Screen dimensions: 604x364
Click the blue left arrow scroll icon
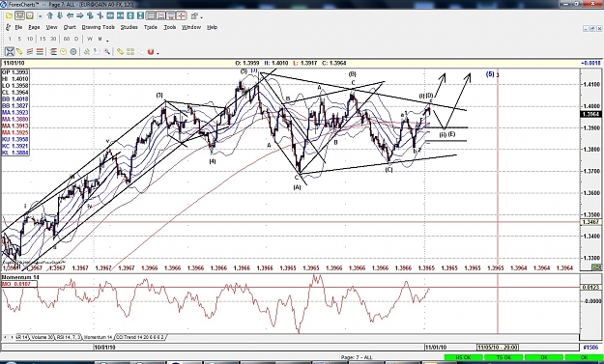[x=70, y=15]
